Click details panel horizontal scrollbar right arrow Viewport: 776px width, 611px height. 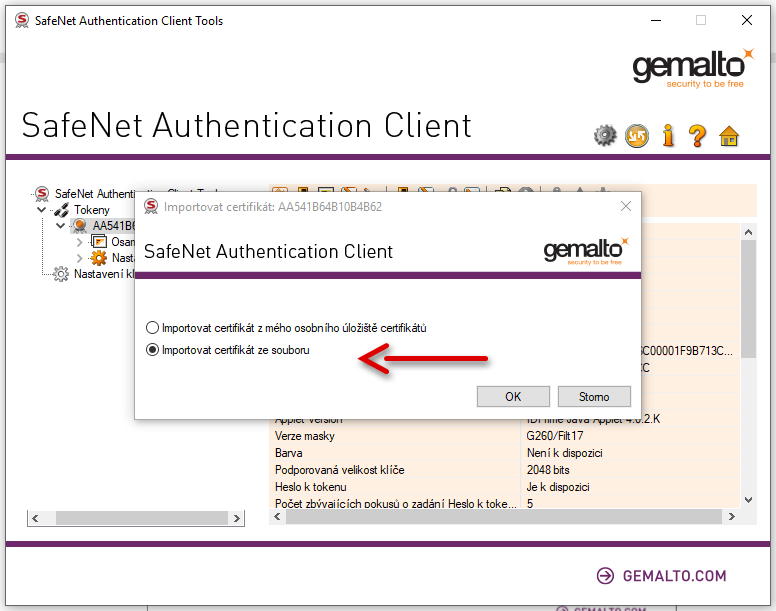coord(731,517)
